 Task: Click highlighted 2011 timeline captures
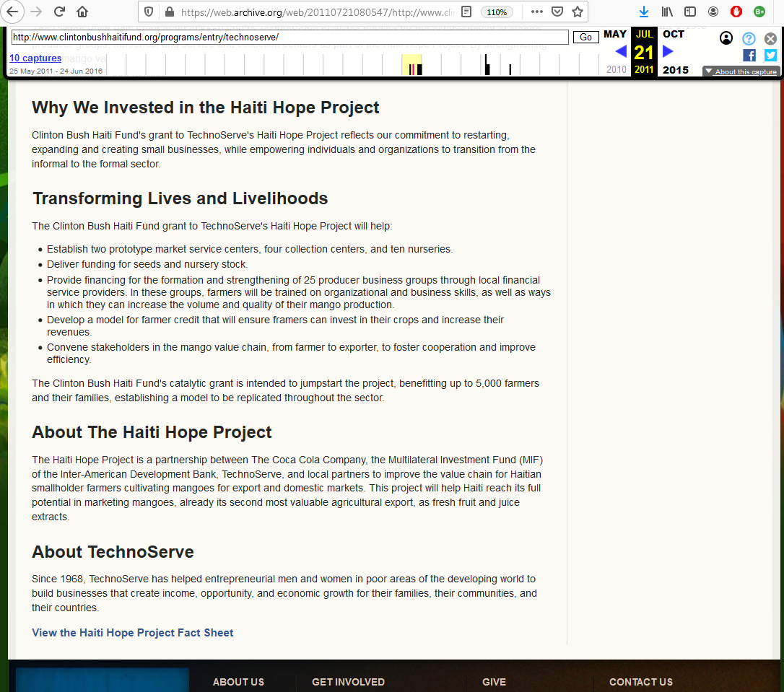(412, 65)
